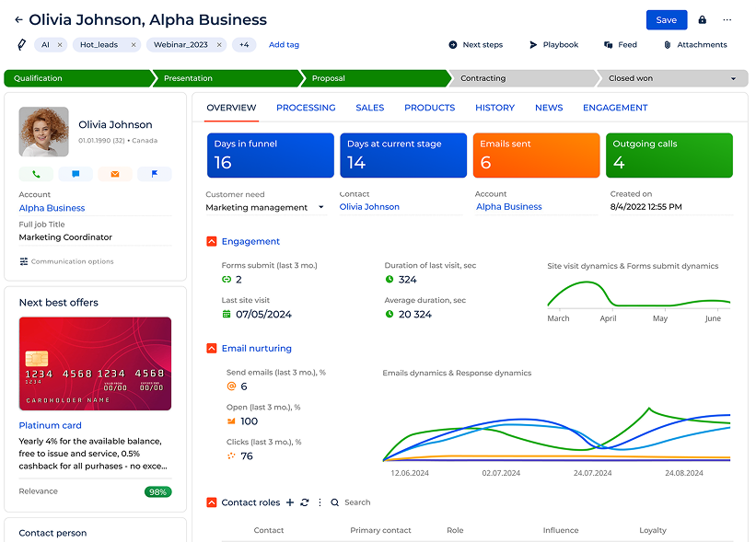
Task: Open the Contact roles vertical dots menu
Action: 320,502
